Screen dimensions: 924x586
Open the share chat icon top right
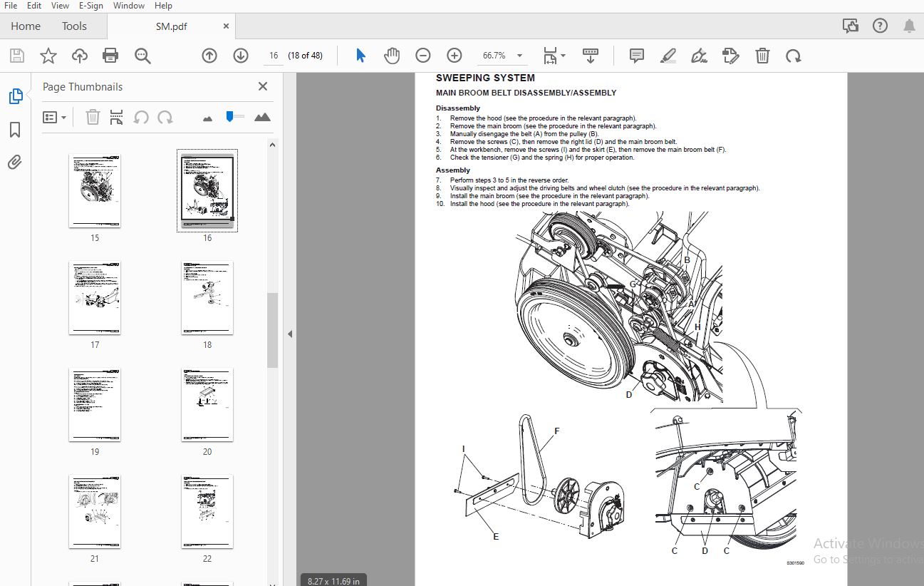(x=851, y=26)
